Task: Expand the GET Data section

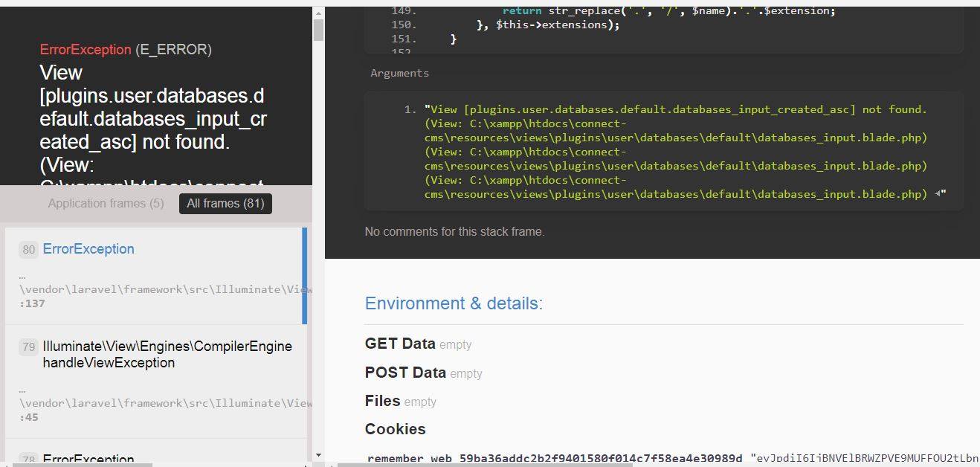Action: (400, 344)
